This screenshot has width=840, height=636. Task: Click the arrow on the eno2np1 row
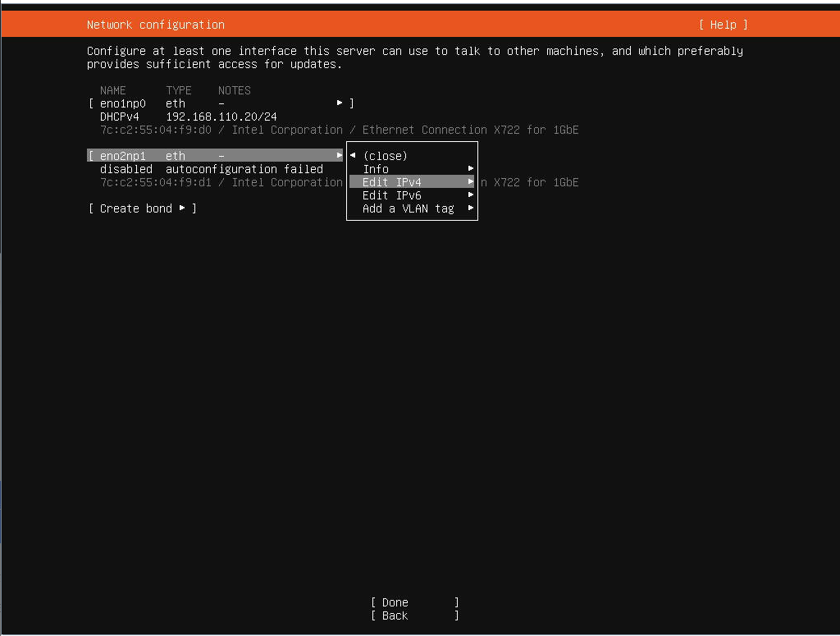coord(339,156)
